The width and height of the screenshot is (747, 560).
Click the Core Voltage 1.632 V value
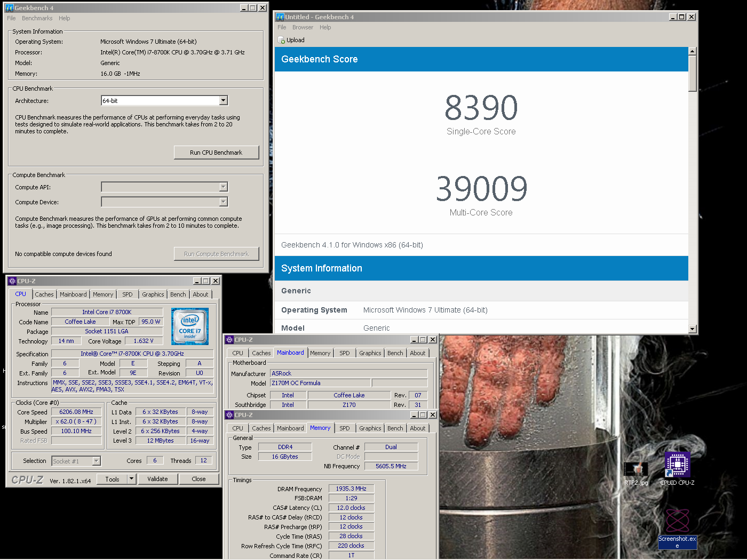pos(144,341)
